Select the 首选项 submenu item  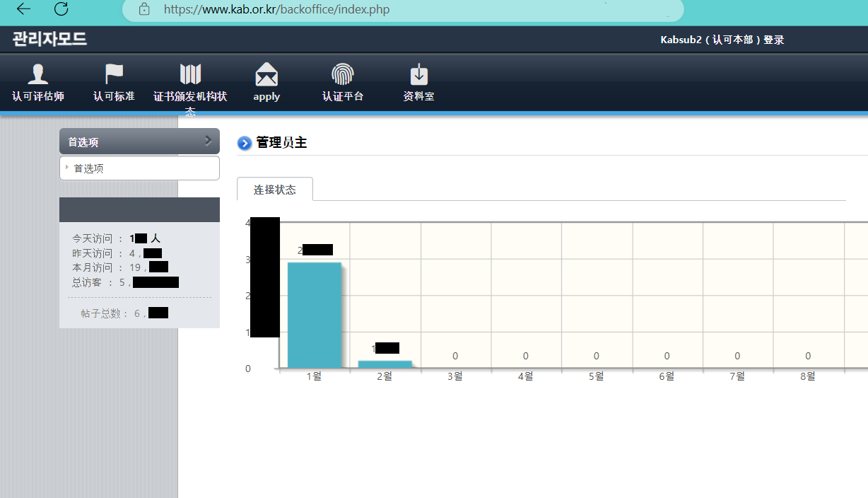[89, 168]
